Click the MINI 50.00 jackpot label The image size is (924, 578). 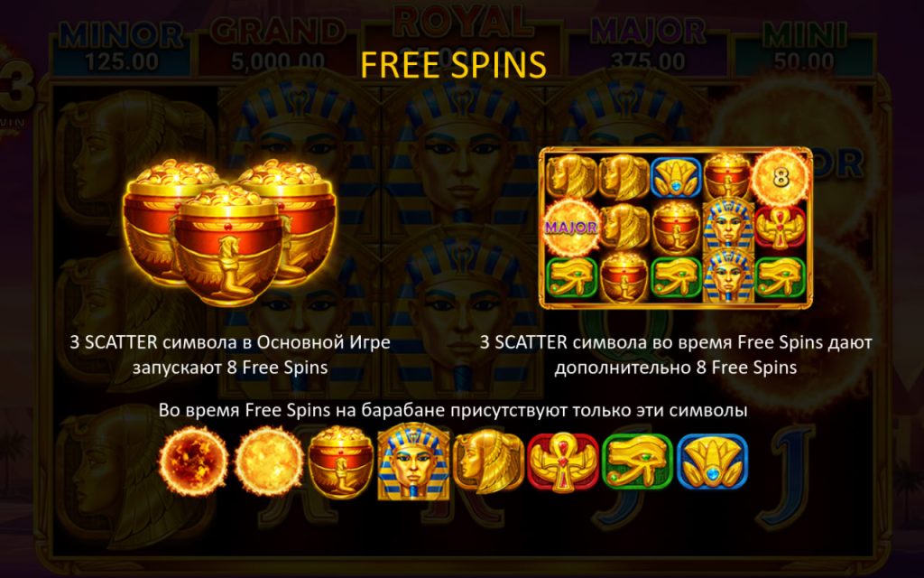click(x=804, y=47)
